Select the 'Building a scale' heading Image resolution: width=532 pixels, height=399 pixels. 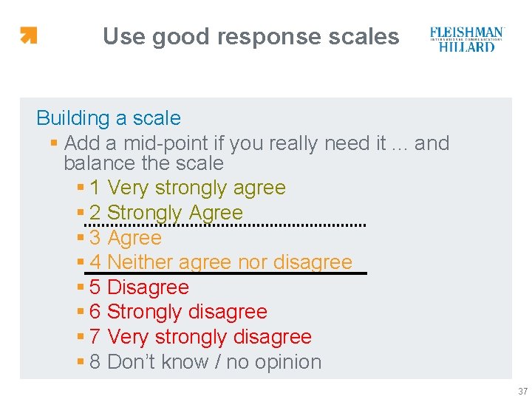(109, 118)
